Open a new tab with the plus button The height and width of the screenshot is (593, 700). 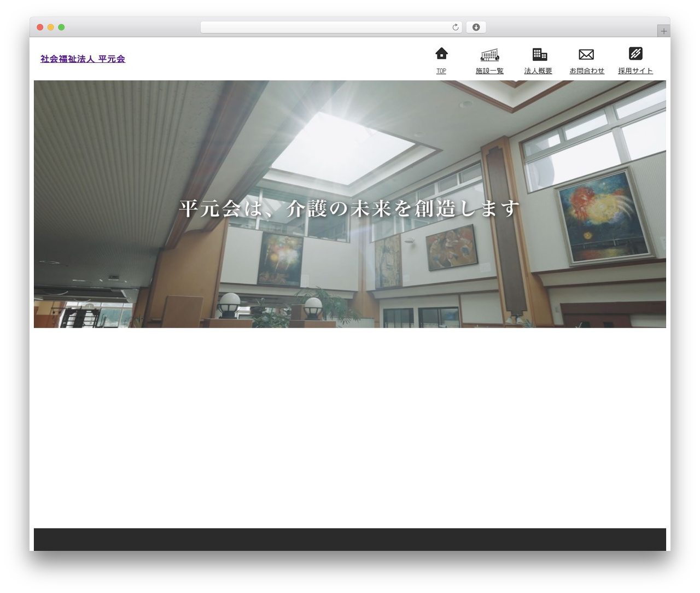(x=663, y=31)
